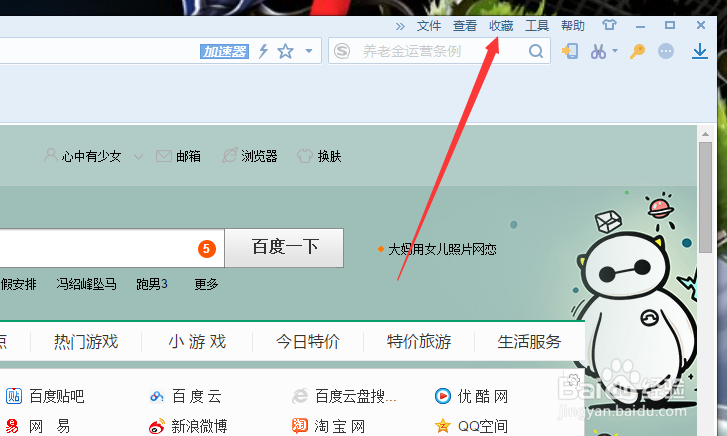Open the 淘宝网 site link
Screen dimensions: 727x436
pos(339,426)
